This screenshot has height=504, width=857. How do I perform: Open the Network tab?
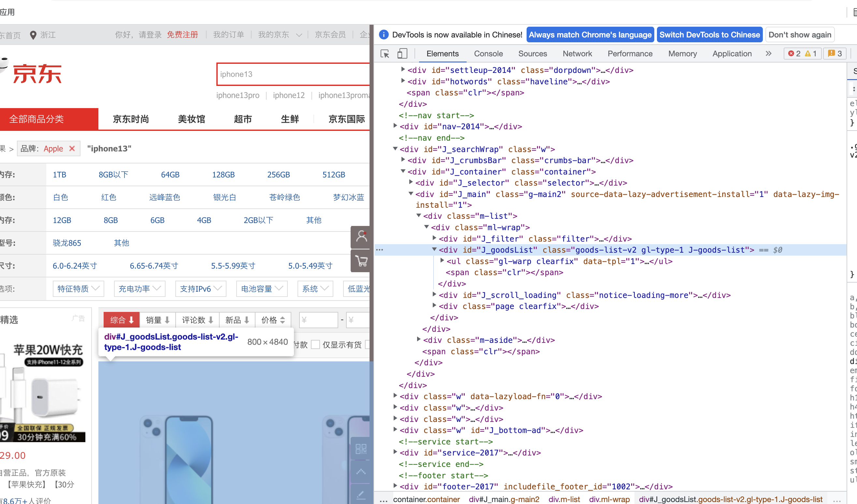pos(577,54)
